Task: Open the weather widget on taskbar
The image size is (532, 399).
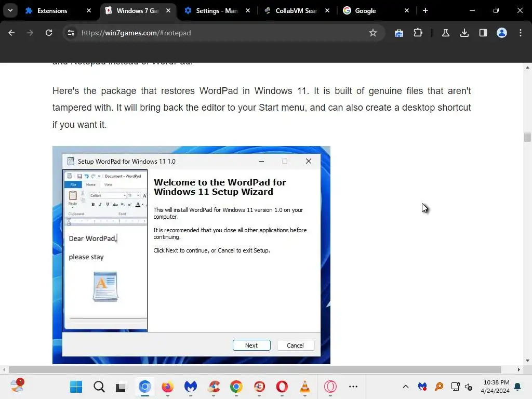Action: coord(17,386)
